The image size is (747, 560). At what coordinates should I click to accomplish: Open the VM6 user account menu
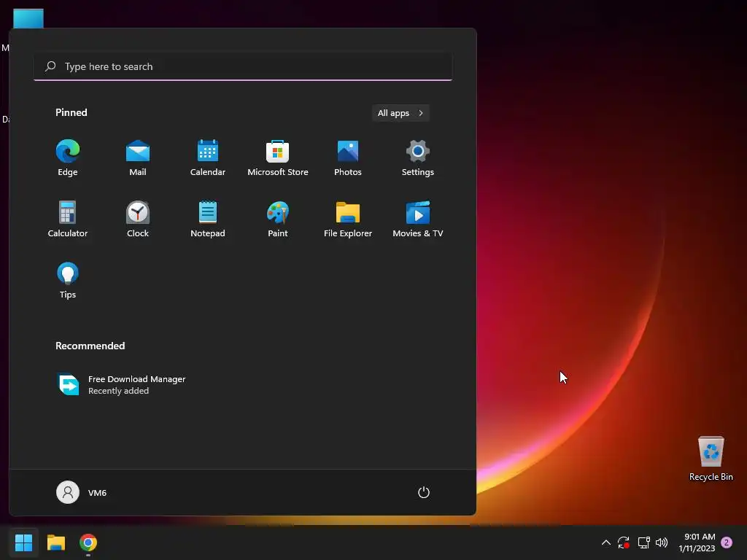click(x=82, y=492)
